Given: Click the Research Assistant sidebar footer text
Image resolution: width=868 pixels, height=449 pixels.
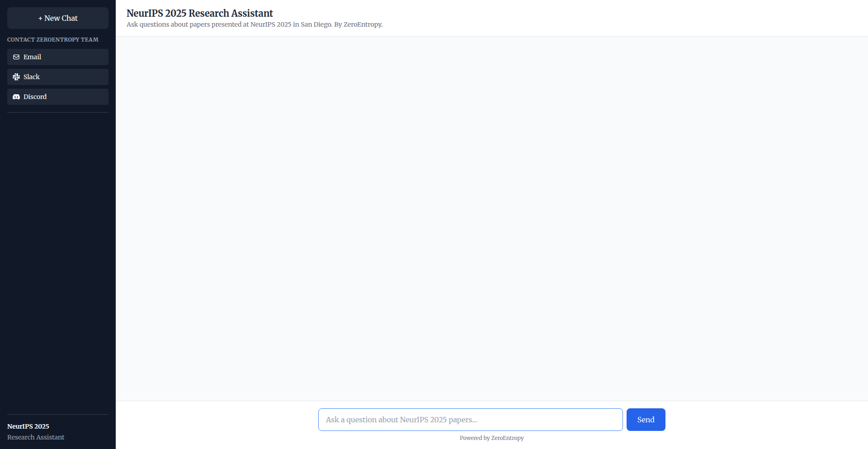Looking at the screenshot, I should coord(36,437).
